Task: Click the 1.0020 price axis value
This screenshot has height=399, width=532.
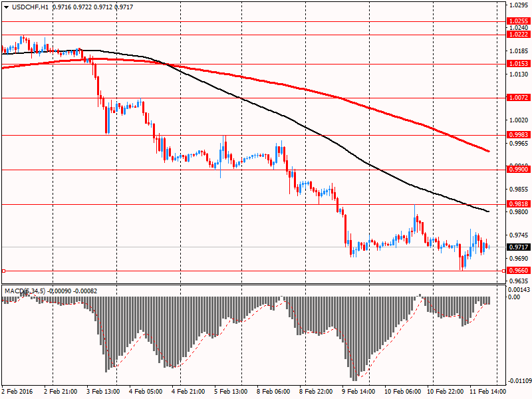Action: (x=519, y=120)
